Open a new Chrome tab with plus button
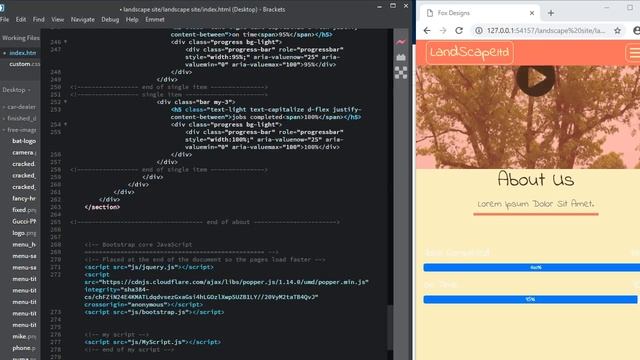 point(551,13)
